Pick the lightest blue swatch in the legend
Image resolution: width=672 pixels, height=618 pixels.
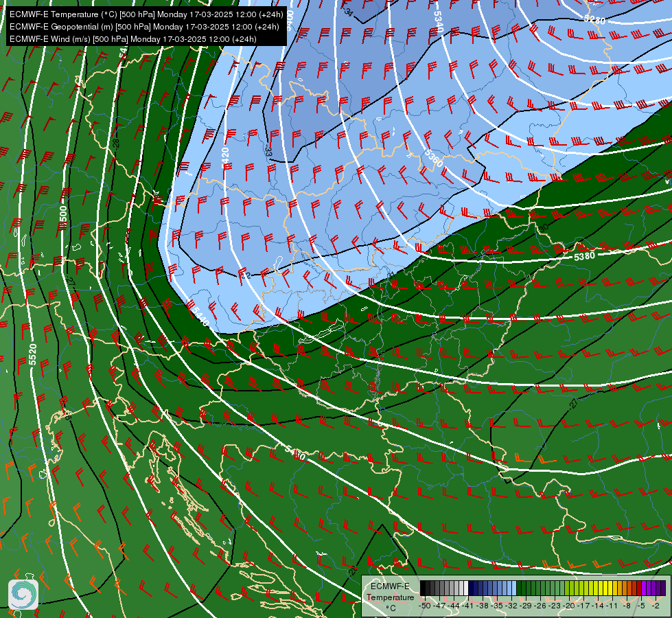point(514,588)
